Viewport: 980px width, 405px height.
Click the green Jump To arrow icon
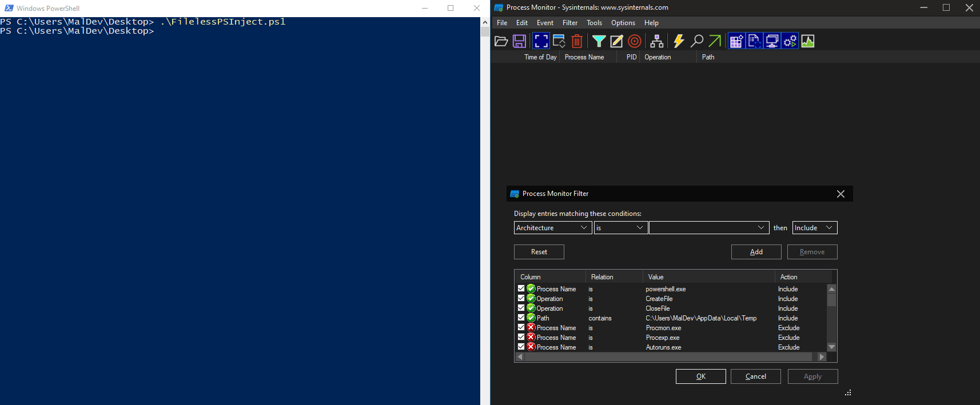click(715, 41)
